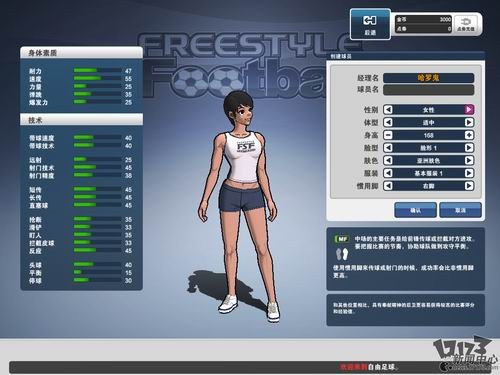Open the point recharge (点券充值) button
Screen dimensions: 500x375
pyautogui.click(x=466, y=24)
